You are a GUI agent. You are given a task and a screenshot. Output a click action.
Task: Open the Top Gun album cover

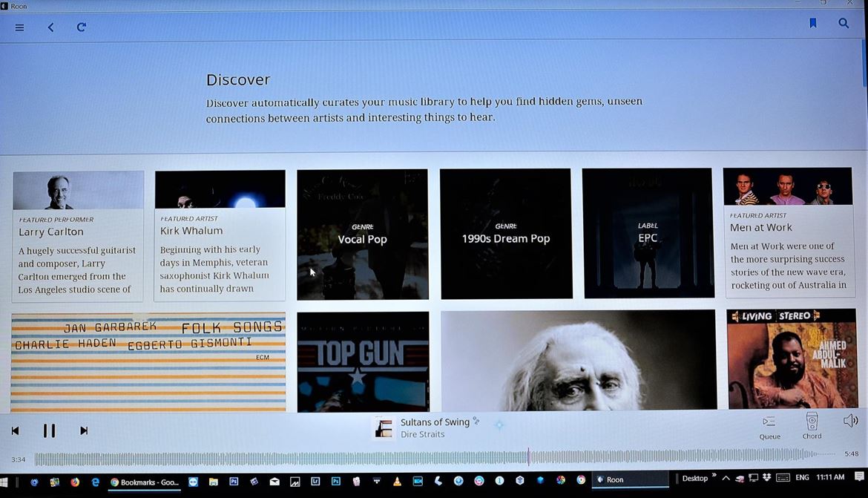[x=363, y=361]
